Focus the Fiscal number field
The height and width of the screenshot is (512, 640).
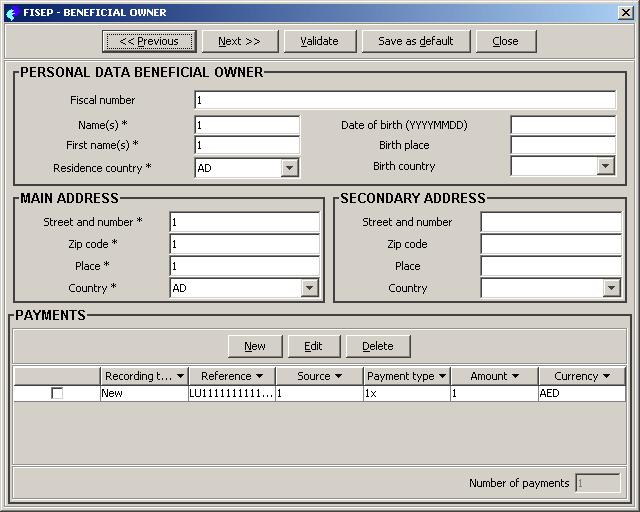[405, 100]
